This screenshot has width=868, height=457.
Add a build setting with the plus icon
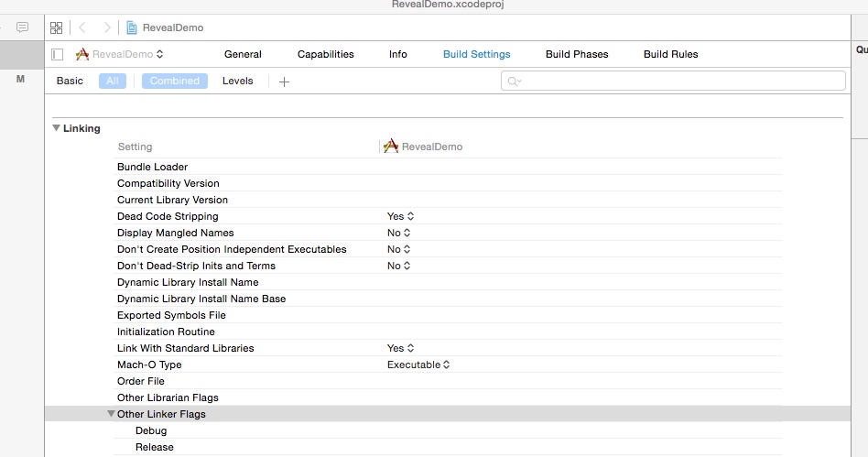pos(284,82)
